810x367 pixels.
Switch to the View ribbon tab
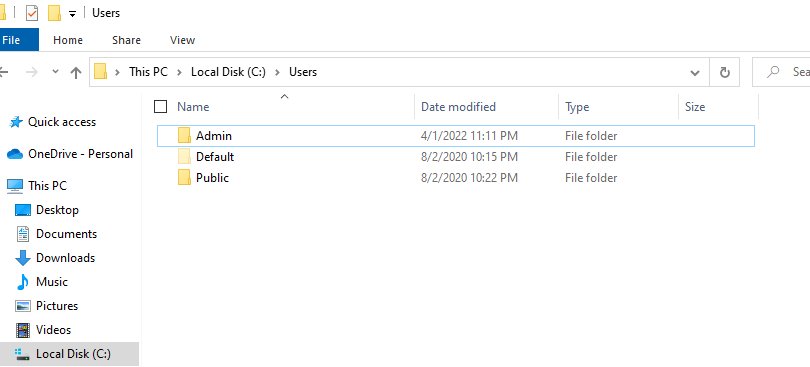coord(182,40)
